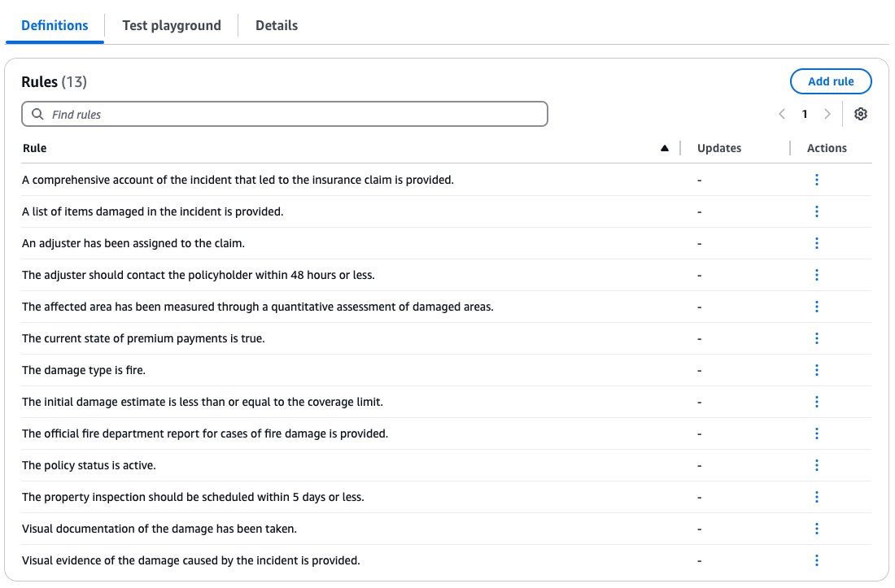Viewport: 895px width, 588px height.
Task: Open actions menu for 'policy status is active' rule
Action: 816,465
